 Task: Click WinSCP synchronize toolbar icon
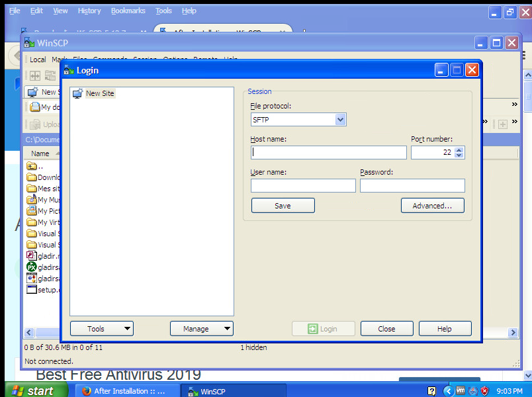point(50,75)
